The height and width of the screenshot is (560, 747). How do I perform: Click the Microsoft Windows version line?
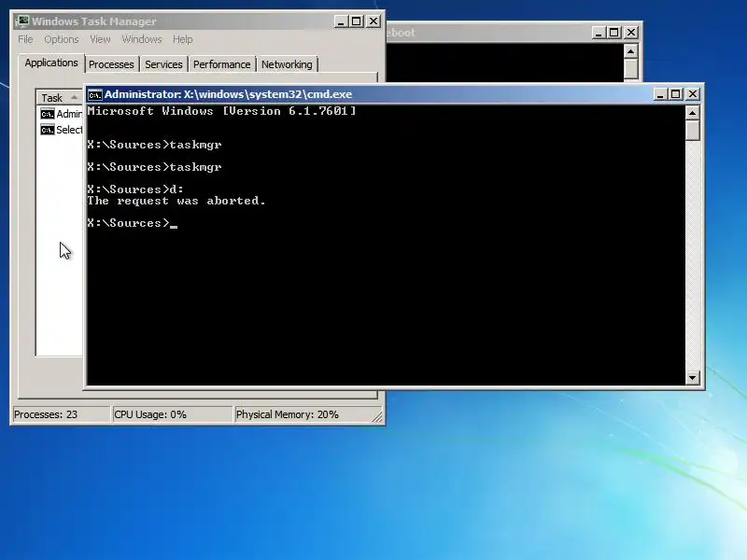pyautogui.click(x=221, y=111)
